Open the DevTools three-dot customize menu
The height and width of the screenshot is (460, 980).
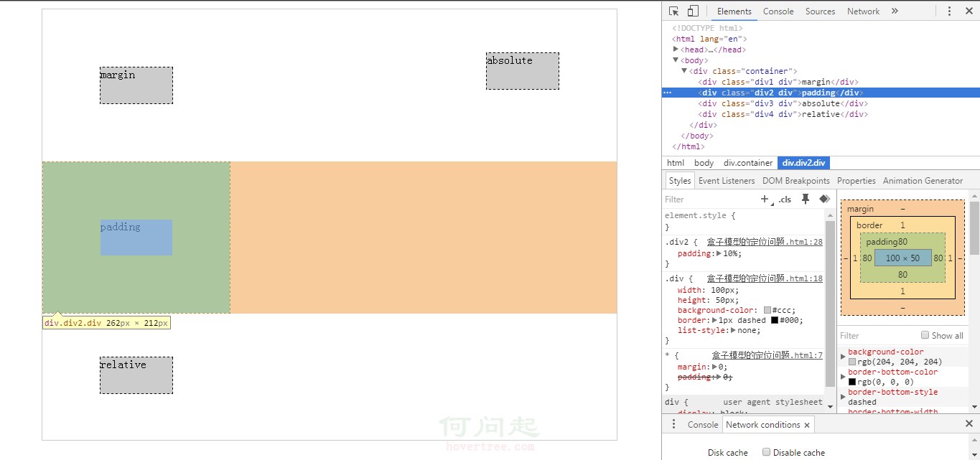[949, 11]
